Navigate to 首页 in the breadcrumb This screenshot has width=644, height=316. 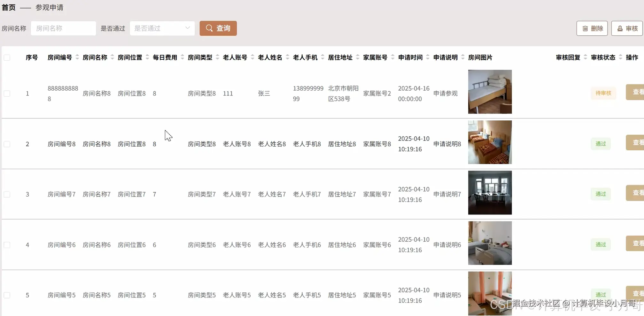(x=9, y=7)
